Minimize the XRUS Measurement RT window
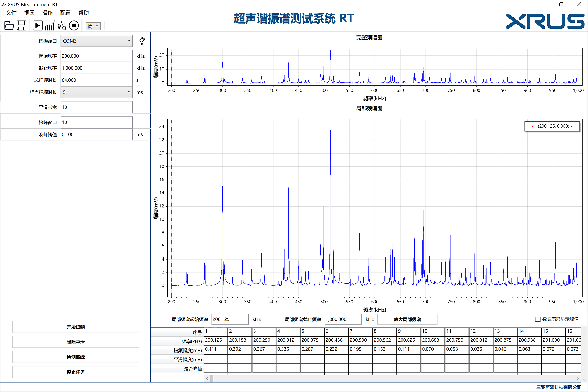 click(x=544, y=4)
